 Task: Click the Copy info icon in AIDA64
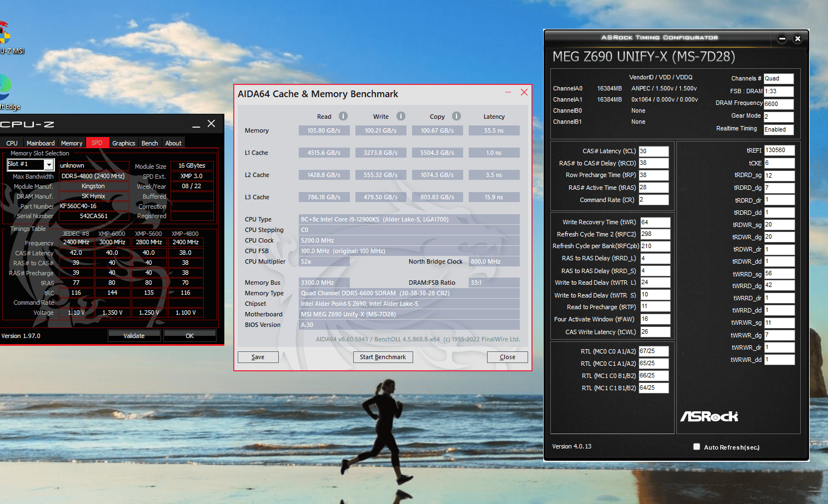tap(456, 116)
